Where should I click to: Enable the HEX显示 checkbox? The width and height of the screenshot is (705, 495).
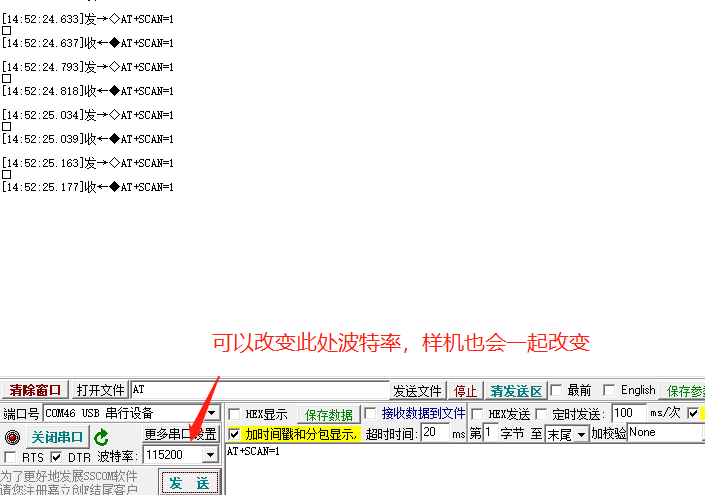click(x=234, y=414)
